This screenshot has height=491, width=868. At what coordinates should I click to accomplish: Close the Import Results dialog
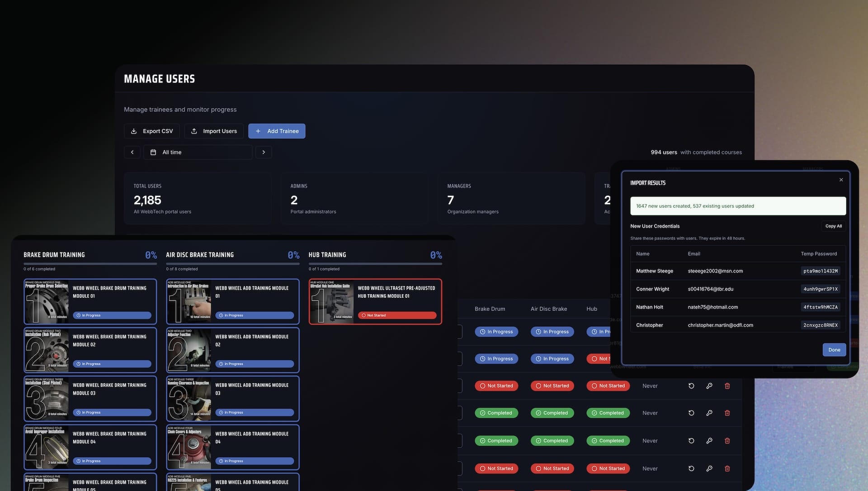click(x=841, y=180)
